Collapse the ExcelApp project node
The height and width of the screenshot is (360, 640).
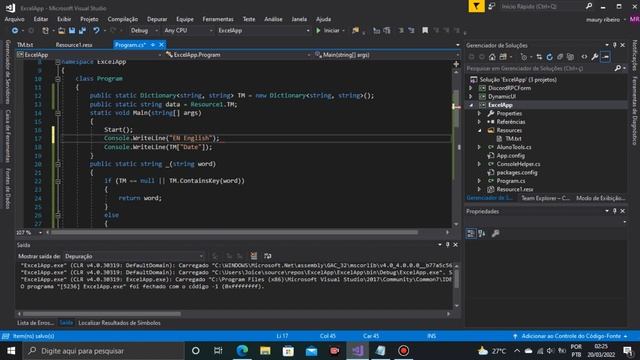point(471,105)
